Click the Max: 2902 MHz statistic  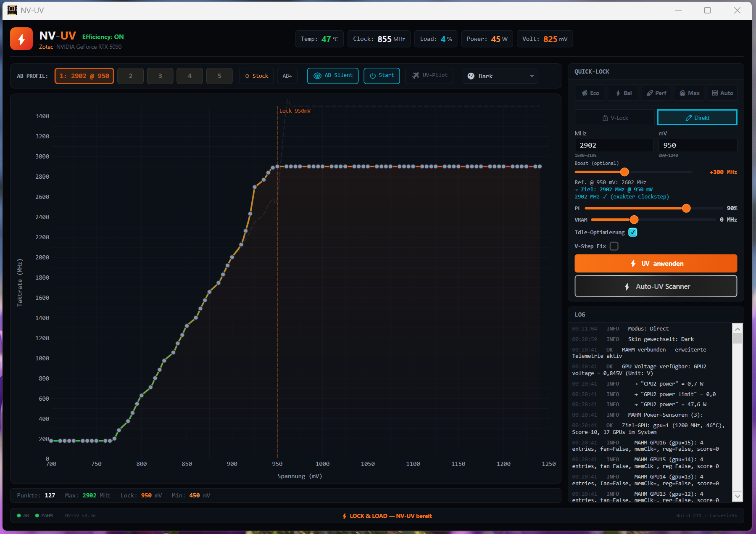87,495
